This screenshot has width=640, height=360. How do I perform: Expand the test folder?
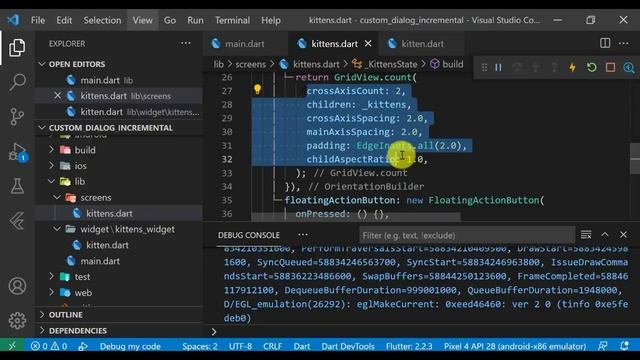pos(82,277)
